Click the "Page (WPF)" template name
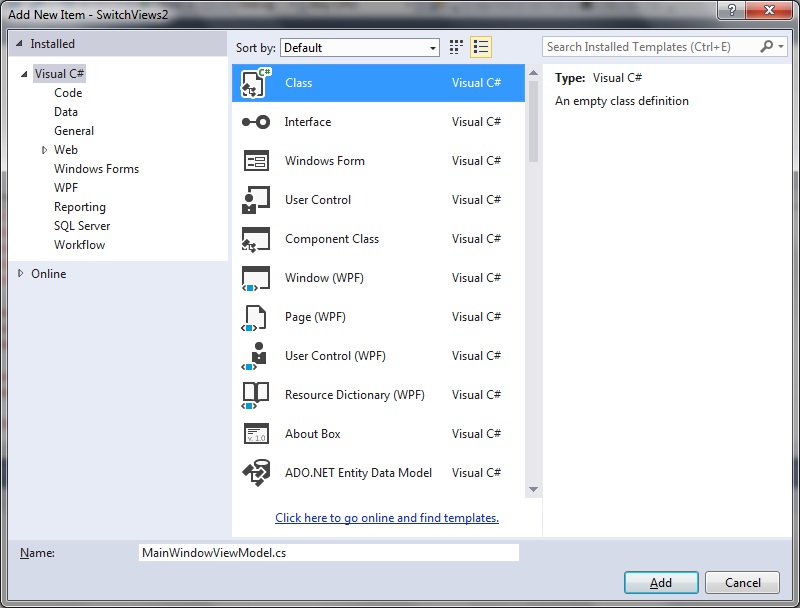Image resolution: width=800 pixels, height=608 pixels. [x=315, y=317]
